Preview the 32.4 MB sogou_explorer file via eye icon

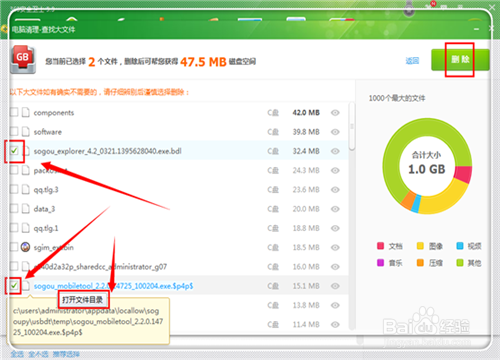click(335, 151)
